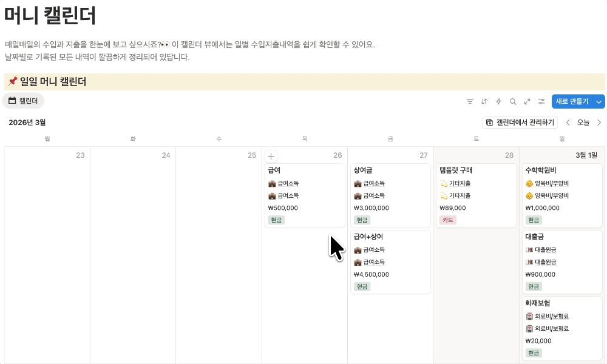
Task: Expand database to full page icon
Action: (527, 101)
